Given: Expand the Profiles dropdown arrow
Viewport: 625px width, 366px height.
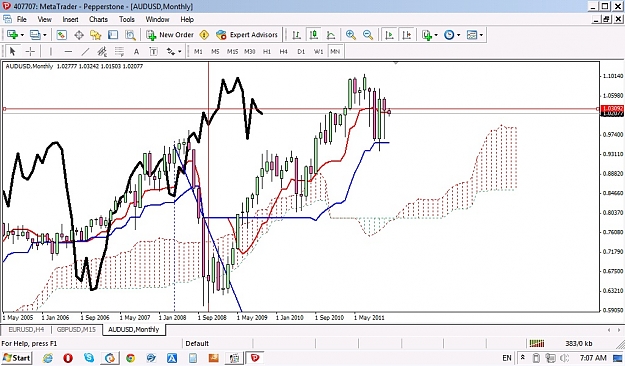Looking at the screenshot, I should [45, 35].
